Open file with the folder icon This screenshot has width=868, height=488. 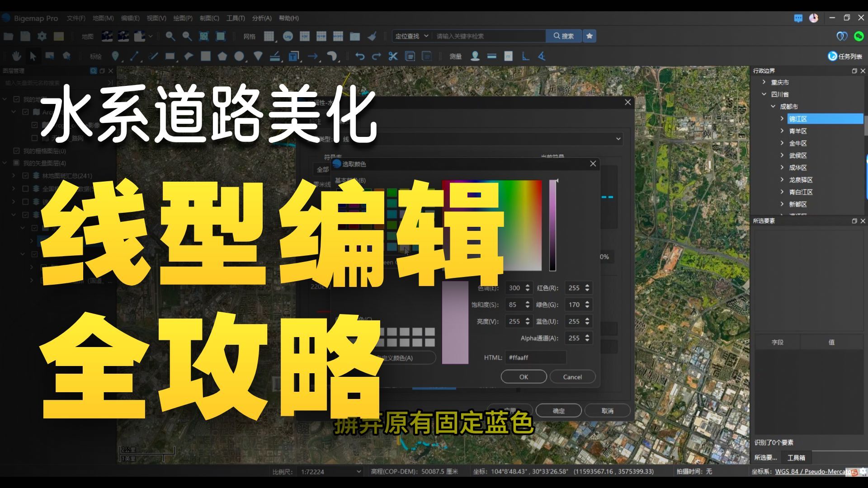pos(8,36)
